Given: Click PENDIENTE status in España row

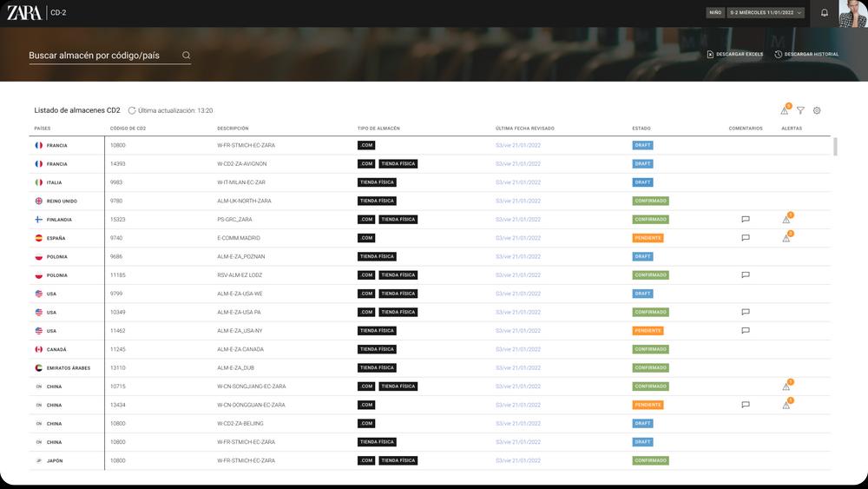Looking at the screenshot, I should (648, 238).
